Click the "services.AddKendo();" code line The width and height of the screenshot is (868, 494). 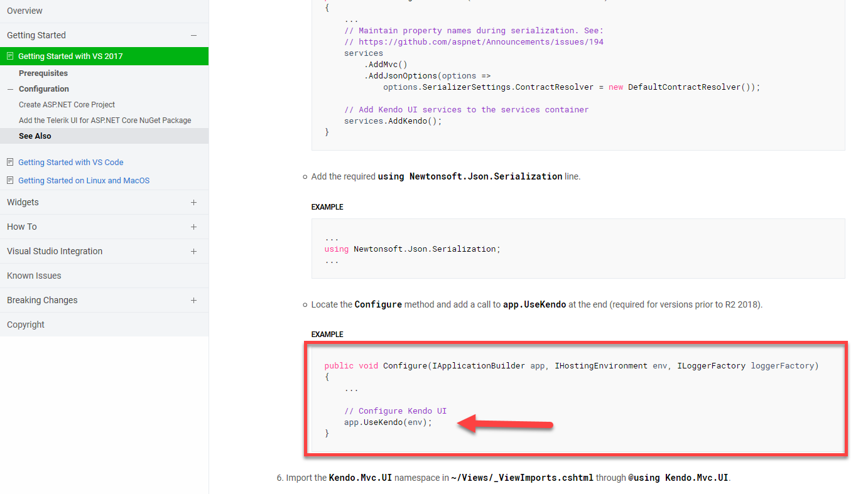pos(393,121)
